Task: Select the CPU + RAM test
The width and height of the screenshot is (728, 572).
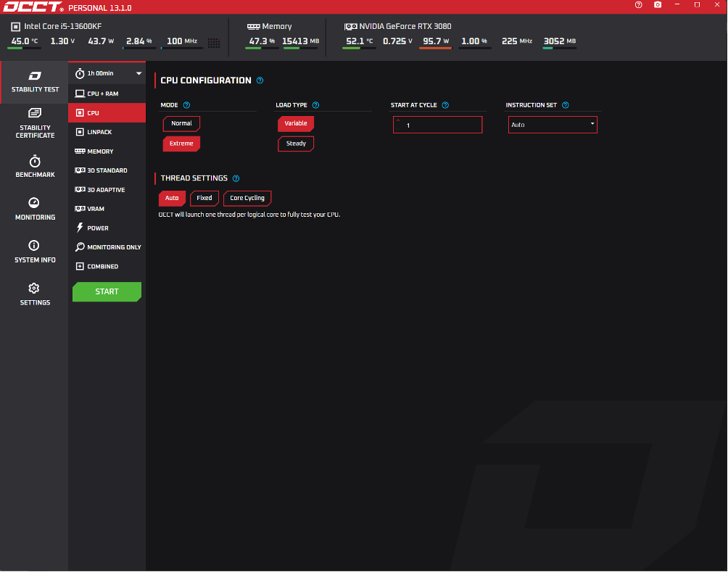Action: tap(107, 94)
